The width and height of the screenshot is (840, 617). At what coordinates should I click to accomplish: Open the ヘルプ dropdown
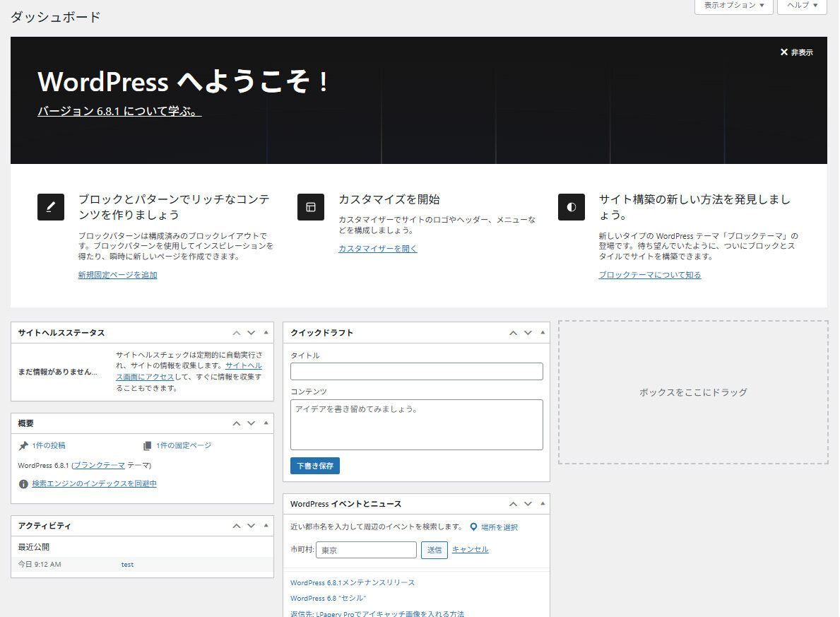pyautogui.click(x=802, y=6)
